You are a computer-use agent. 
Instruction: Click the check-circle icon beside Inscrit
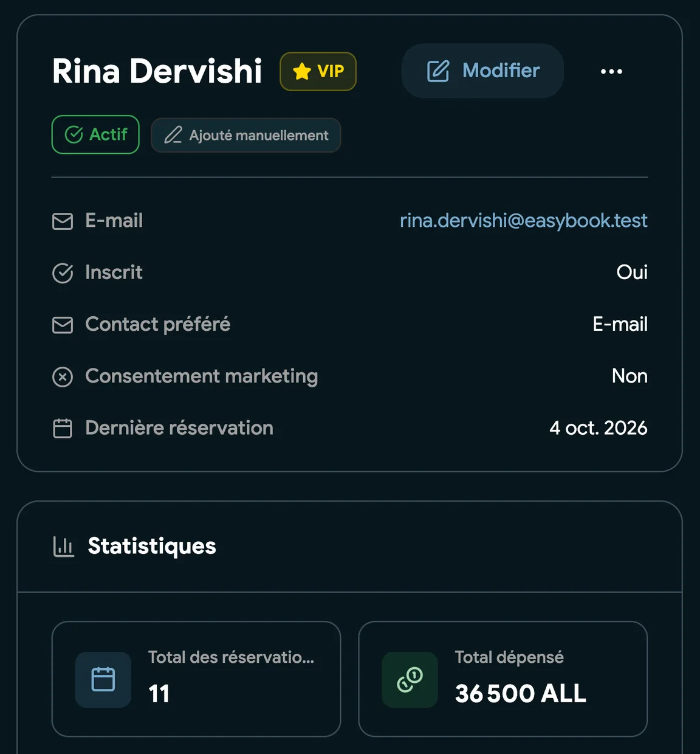[63, 273]
